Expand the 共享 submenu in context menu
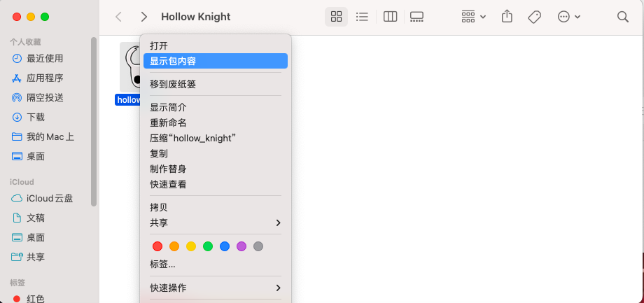The height and width of the screenshot is (303, 644). (214, 223)
